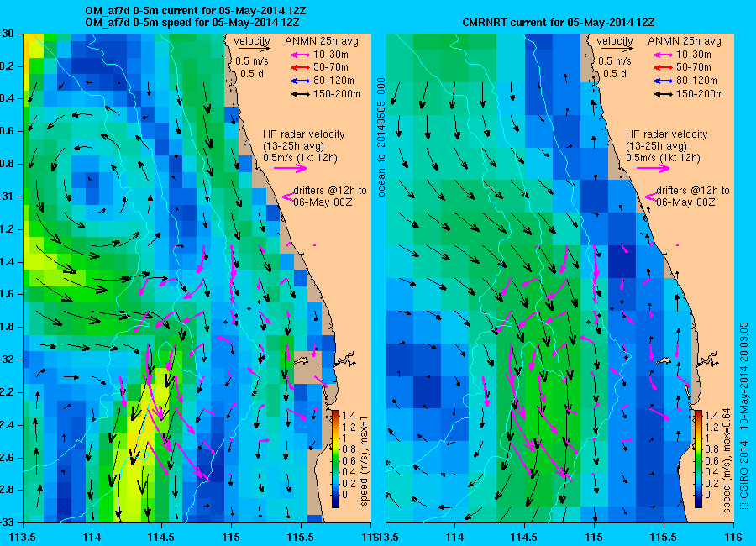Click the magenta 10-30m arrow in left legend

pyautogui.click(x=301, y=55)
